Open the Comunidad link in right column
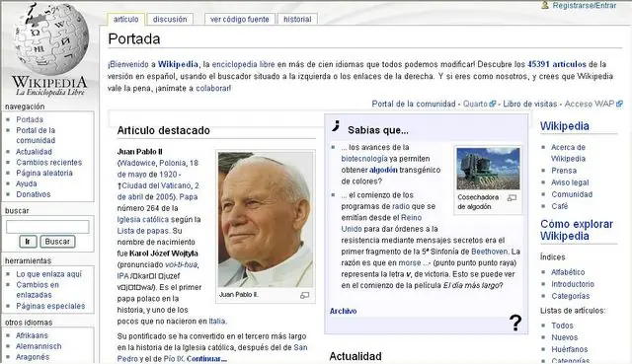This screenshot has height=364, width=632. (572, 194)
